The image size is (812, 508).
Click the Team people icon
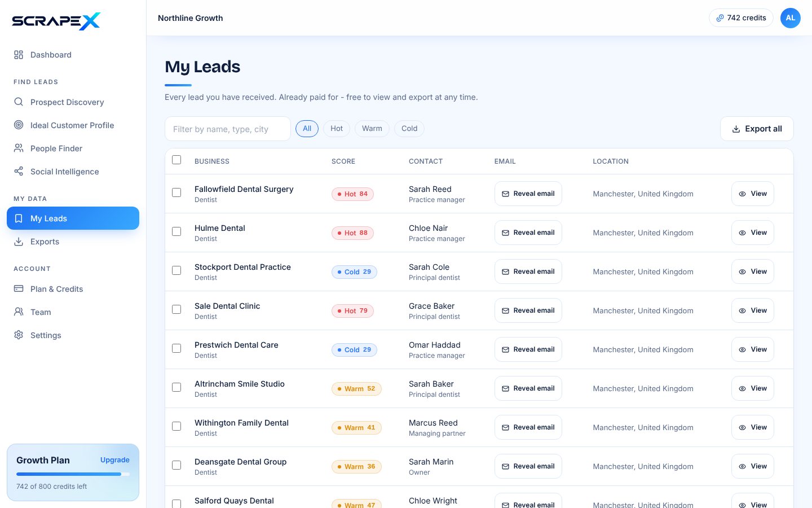point(19,312)
